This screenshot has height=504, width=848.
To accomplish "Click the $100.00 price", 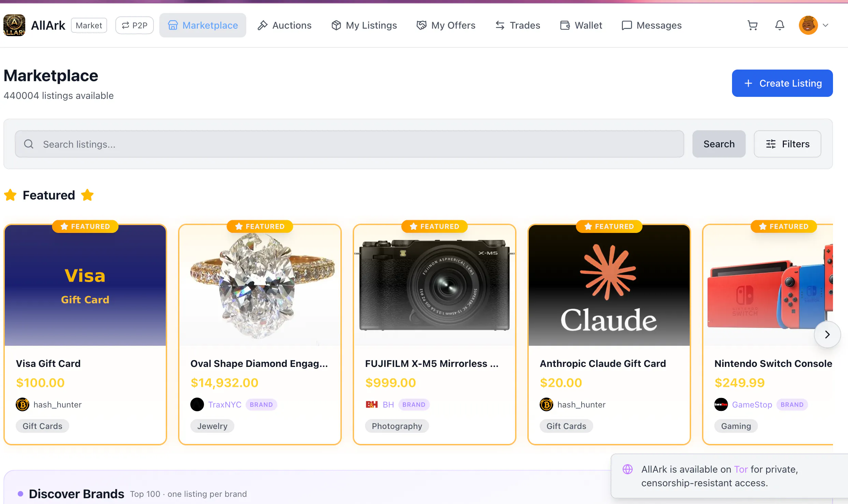I will tap(40, 383).
